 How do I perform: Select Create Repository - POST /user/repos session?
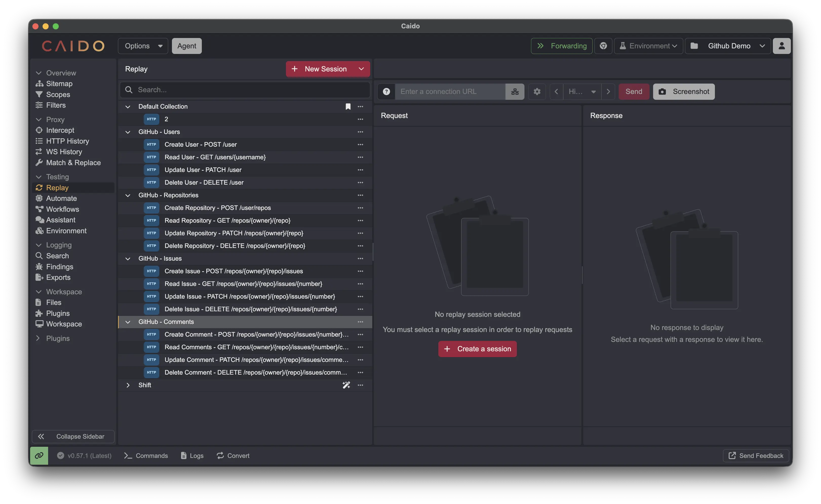click(x=245, y=208)
